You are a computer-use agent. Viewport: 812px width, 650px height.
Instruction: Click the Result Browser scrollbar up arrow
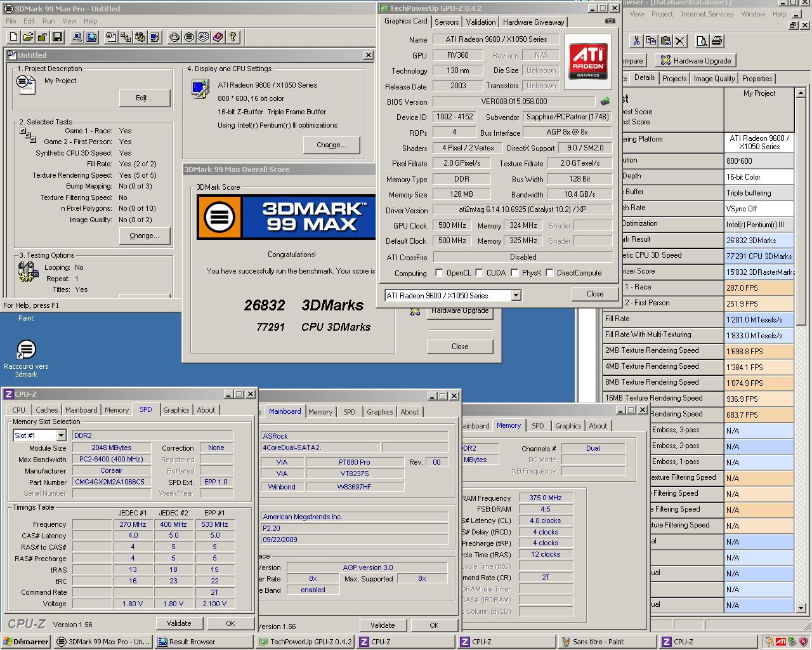click(x=801, y=93)
